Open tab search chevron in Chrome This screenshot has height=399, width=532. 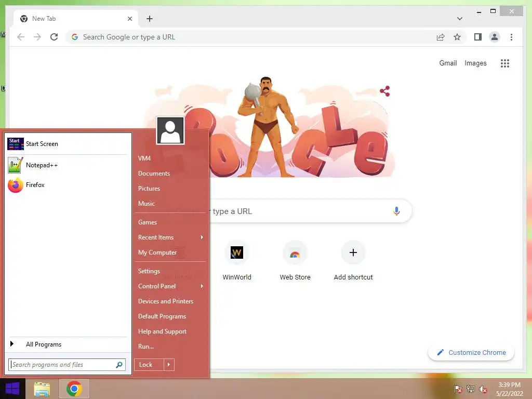(459, 19)
